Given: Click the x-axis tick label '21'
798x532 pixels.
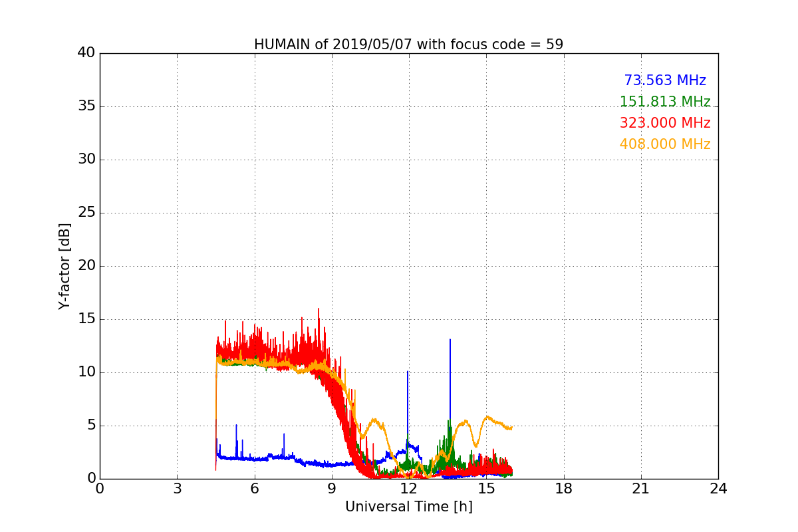Looking at the screenshot, I should pos(641,489).
